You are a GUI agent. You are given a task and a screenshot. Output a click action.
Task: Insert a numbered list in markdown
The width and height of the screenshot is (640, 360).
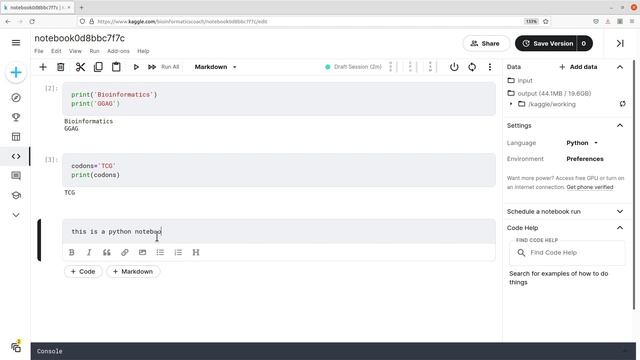point(178,252)
